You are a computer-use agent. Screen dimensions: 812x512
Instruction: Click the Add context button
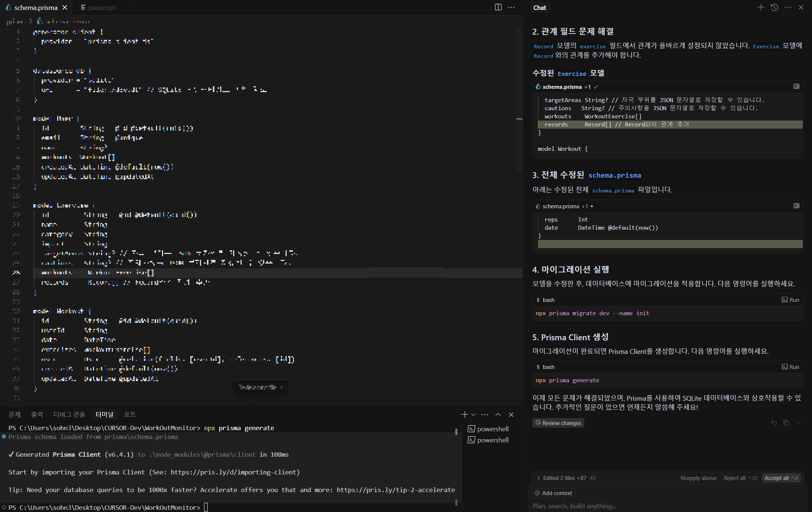(554, 493)
